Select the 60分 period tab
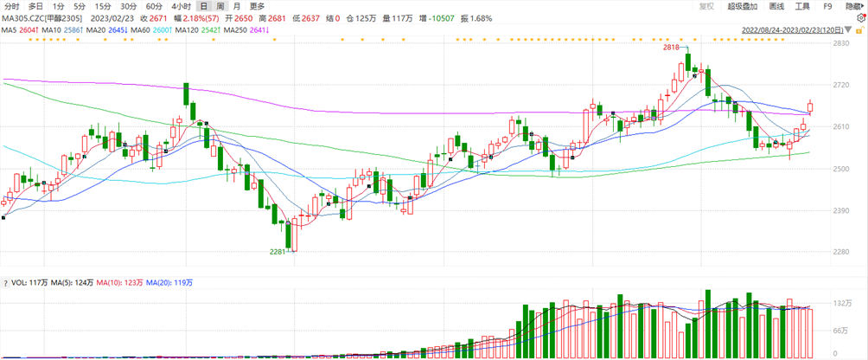 tap(155, 6)
